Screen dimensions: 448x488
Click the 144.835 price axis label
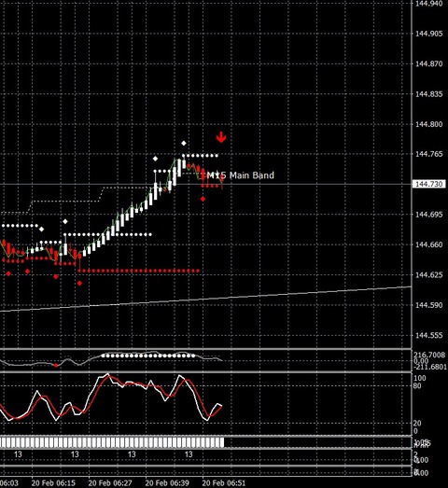click(429, 94)
